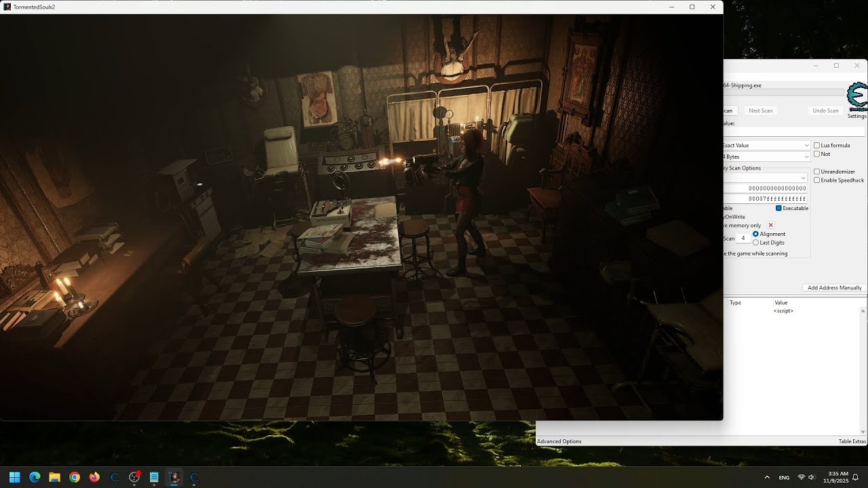Click the address list scrollbar down arrow
This screenshot has height=488, width=868.
pos(863,432)
